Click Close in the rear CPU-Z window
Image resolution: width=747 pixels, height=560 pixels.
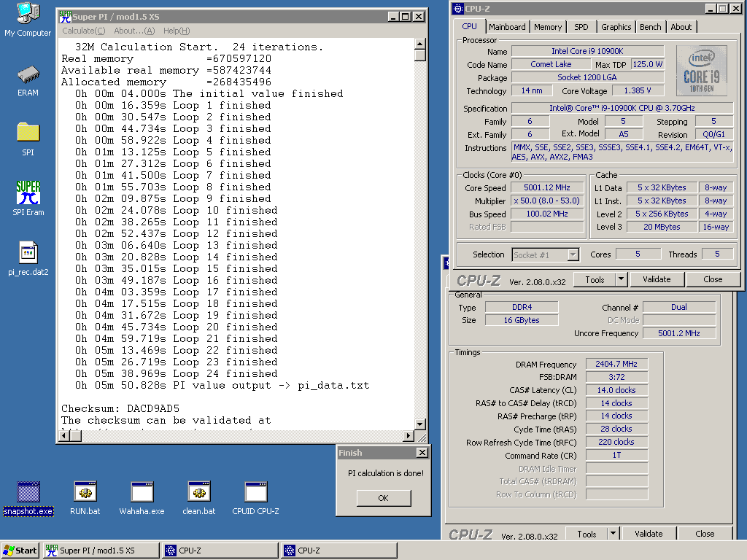point(705,534)
